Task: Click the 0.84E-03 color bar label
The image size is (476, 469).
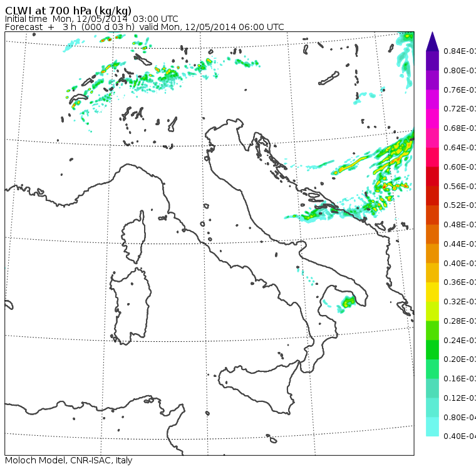Action: [460, 51]
